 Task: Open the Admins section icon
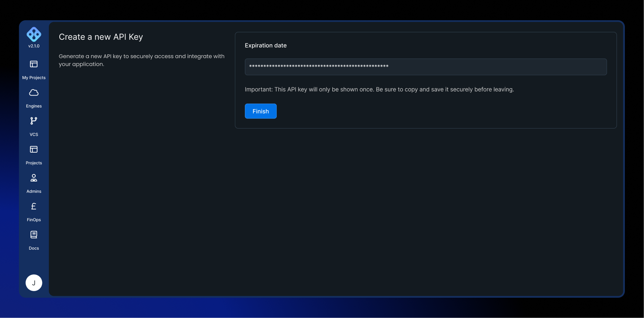(x=34, y=178)
